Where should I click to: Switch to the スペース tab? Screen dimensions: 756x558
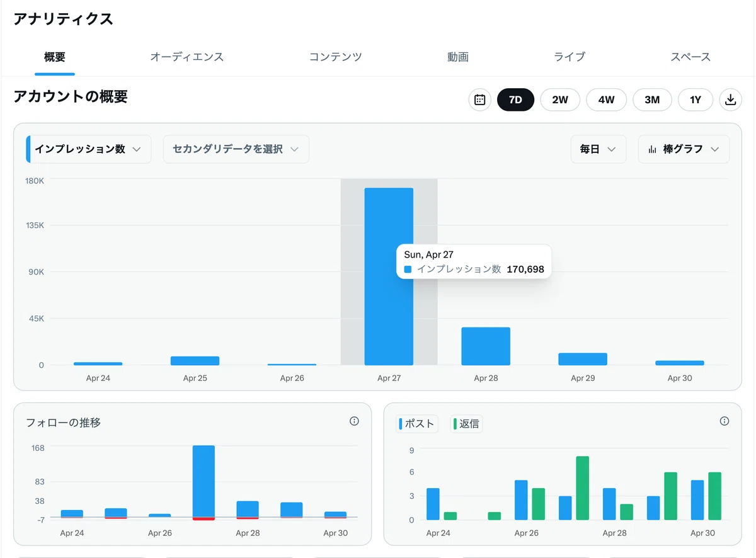click(x=690, y=57)
